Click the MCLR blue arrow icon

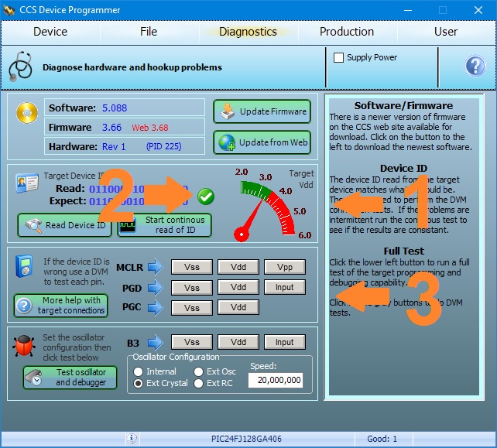click(156, 267)
